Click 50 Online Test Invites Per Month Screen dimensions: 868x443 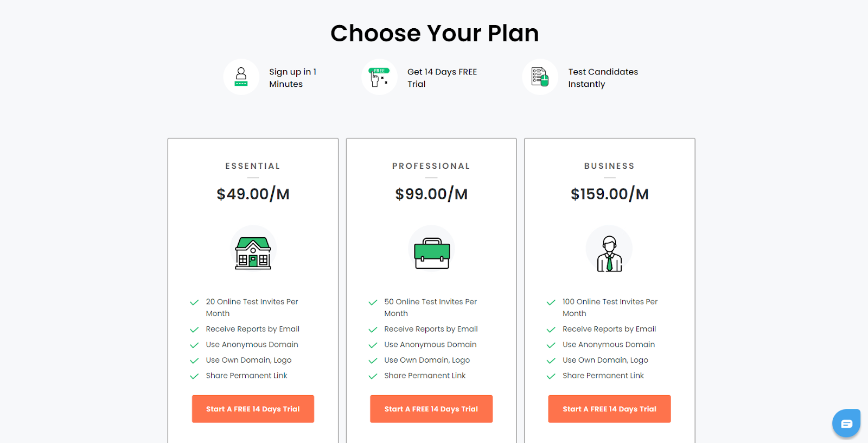click(430, 307)
